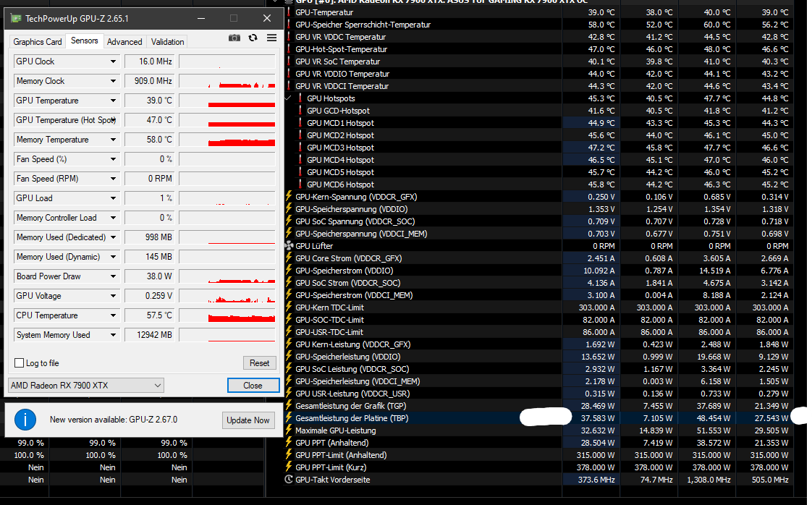Click lightning icon of Gesamtleistung der Grafik (TGP)
The width and height of the screenshot is (812, 505).
289,406
